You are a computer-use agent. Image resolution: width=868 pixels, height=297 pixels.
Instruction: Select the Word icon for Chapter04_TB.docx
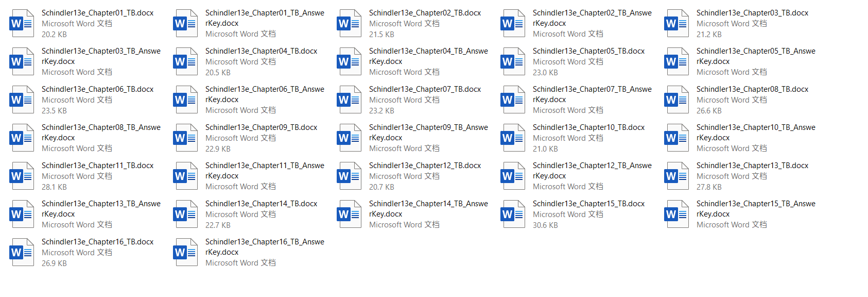click(185, 61)
